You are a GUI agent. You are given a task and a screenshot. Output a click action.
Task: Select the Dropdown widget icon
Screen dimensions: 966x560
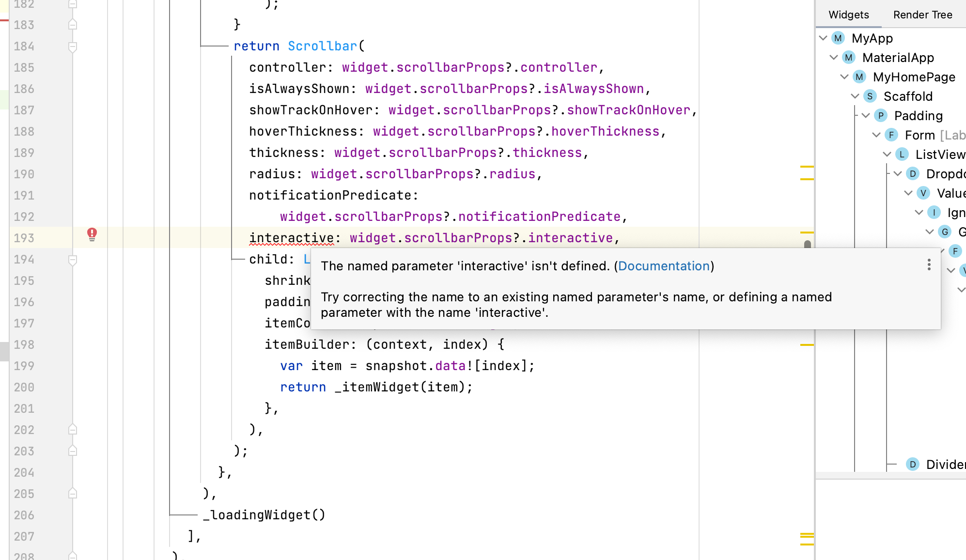tap(912, 174)
